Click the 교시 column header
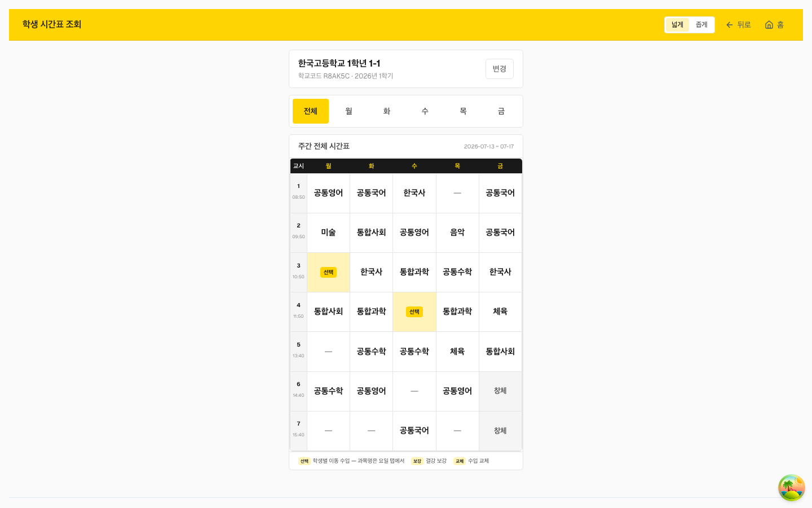Viewport: 812px width, 508px height. 299,166
